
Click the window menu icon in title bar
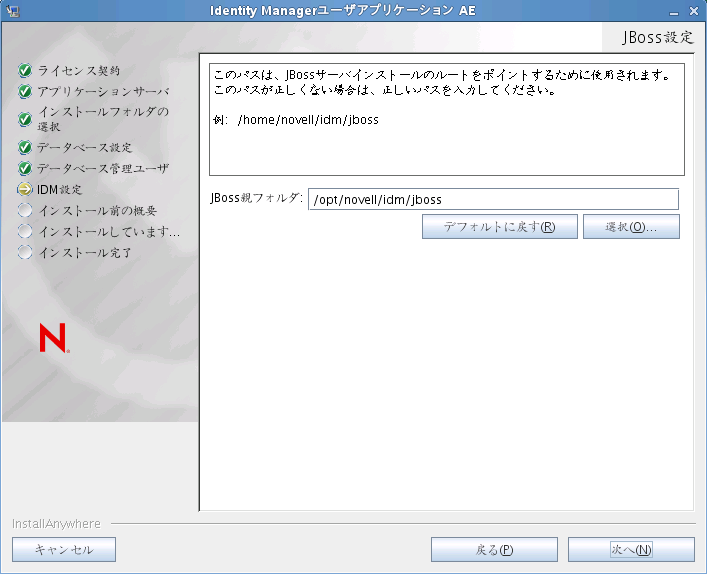pyautogui.click(x=13, y=11)
